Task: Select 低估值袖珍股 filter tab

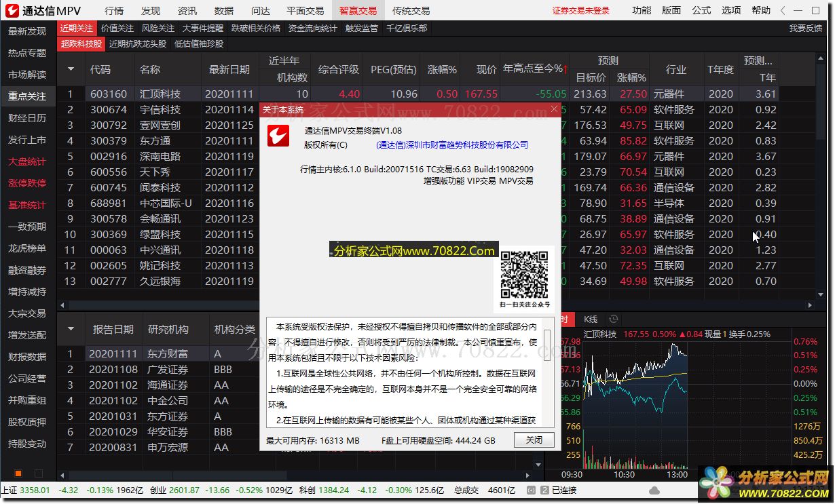Action: click(x=198, y=44)
